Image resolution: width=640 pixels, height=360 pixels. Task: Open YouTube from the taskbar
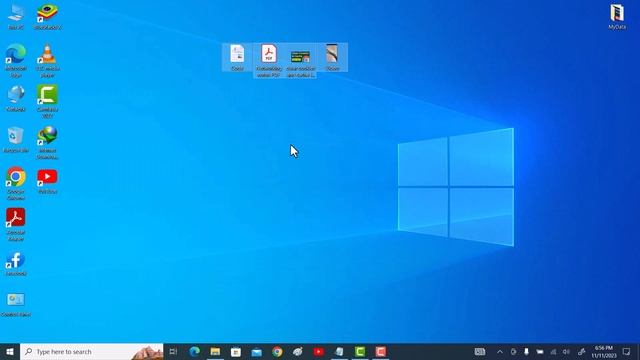tap(319, 351)
